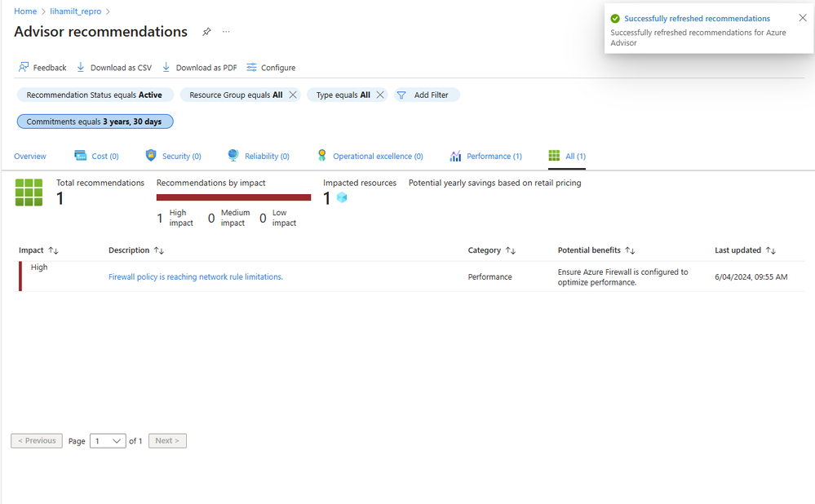This screenshot has width=815, height=504.
Task: Click the Operational excellence ribbon icon
Action: [x=322, y=155]
